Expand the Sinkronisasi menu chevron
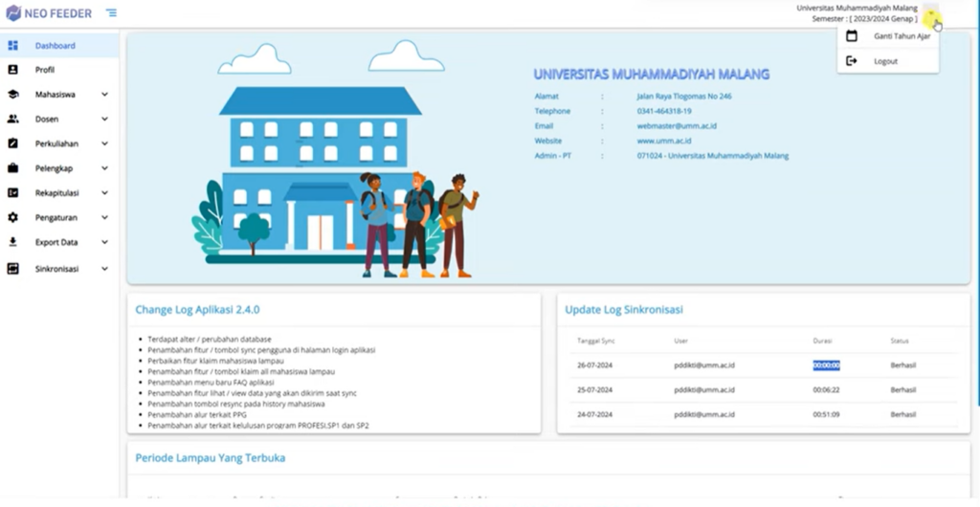 [x=104, y=269]
